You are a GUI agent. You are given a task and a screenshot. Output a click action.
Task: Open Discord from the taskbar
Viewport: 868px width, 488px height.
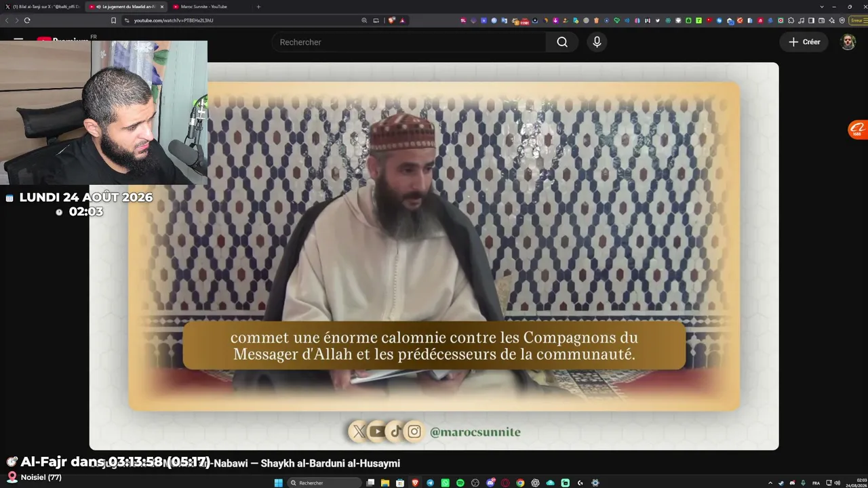(x=490, y=483)
